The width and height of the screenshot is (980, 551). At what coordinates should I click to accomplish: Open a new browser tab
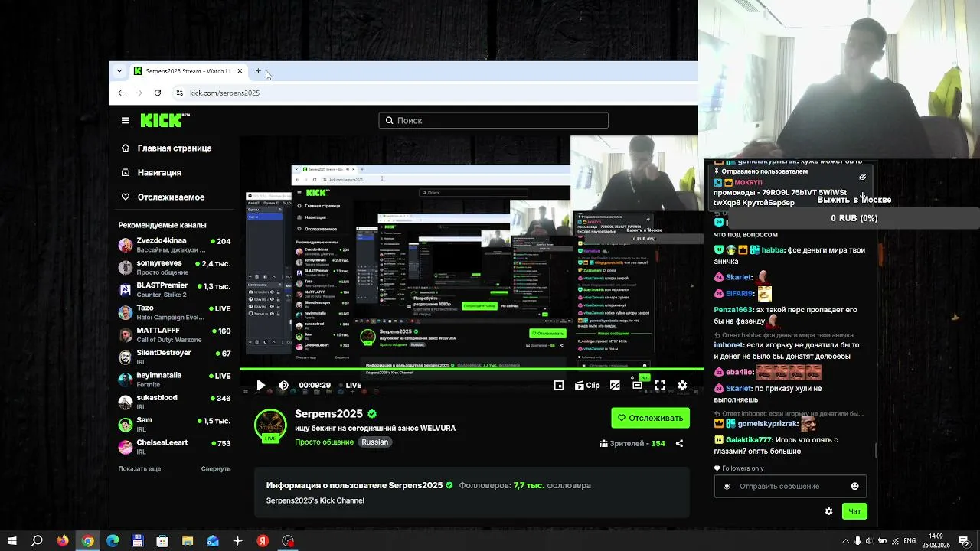coord(258,71)
